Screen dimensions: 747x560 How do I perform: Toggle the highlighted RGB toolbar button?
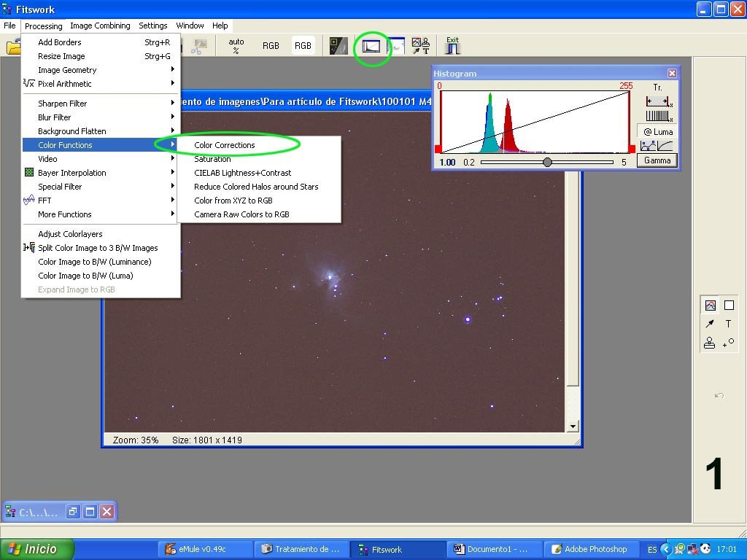pos(303,45)
